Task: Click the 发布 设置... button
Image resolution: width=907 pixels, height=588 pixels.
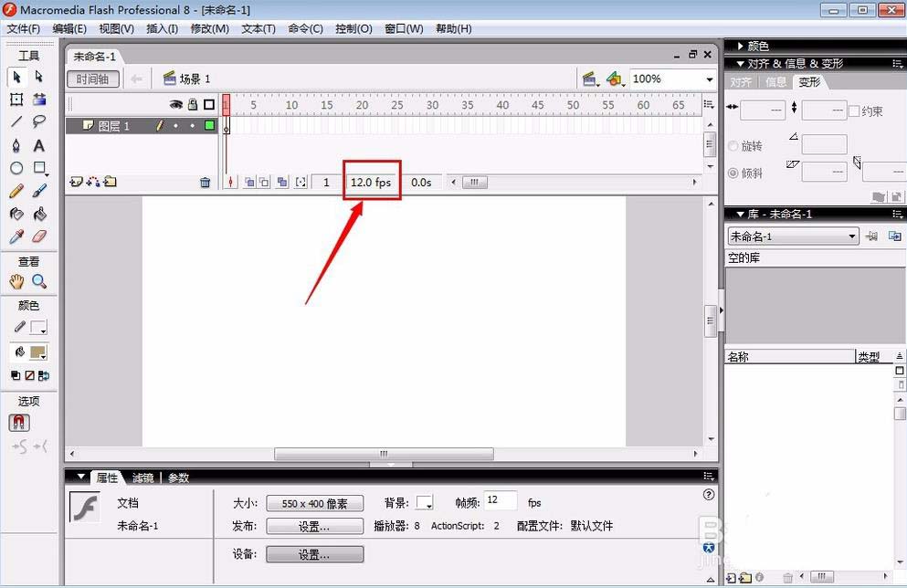Action: [315, 526]
